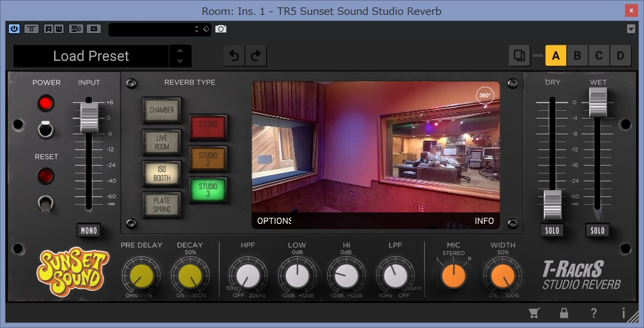Toggle the A/B comparison icon
Screen dimensions: 644x328
point(77,28)
